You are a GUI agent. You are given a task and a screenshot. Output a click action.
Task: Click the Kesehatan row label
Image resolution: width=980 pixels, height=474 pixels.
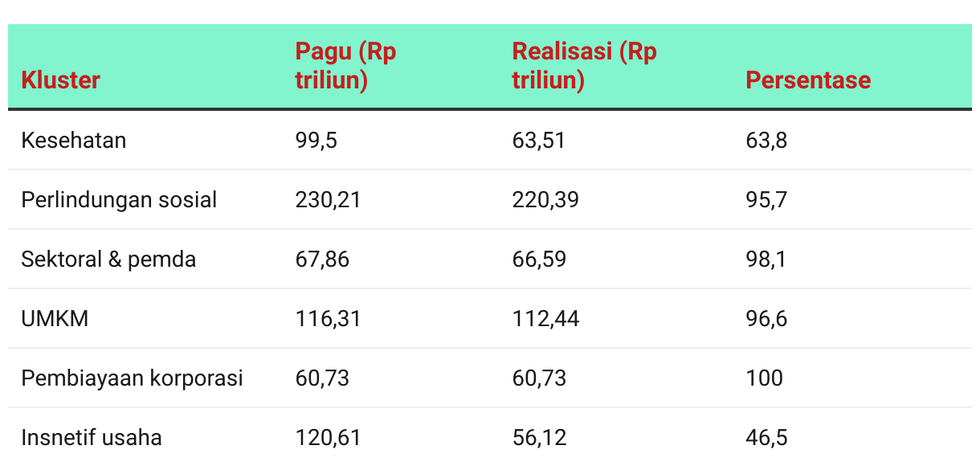pos(74,141)
